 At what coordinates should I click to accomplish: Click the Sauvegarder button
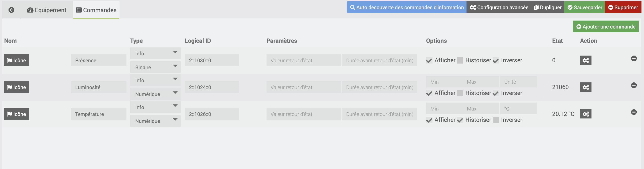tap(585, 8)
